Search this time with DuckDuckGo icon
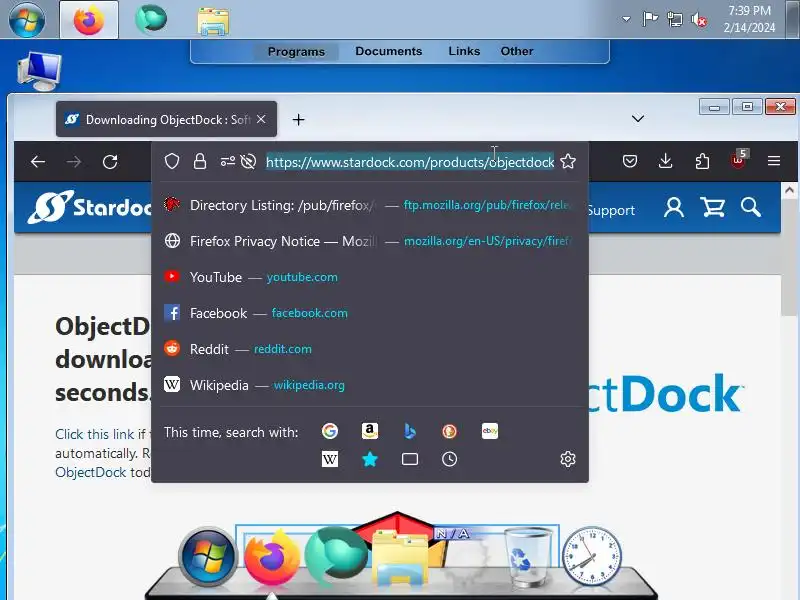 (449, 432)
